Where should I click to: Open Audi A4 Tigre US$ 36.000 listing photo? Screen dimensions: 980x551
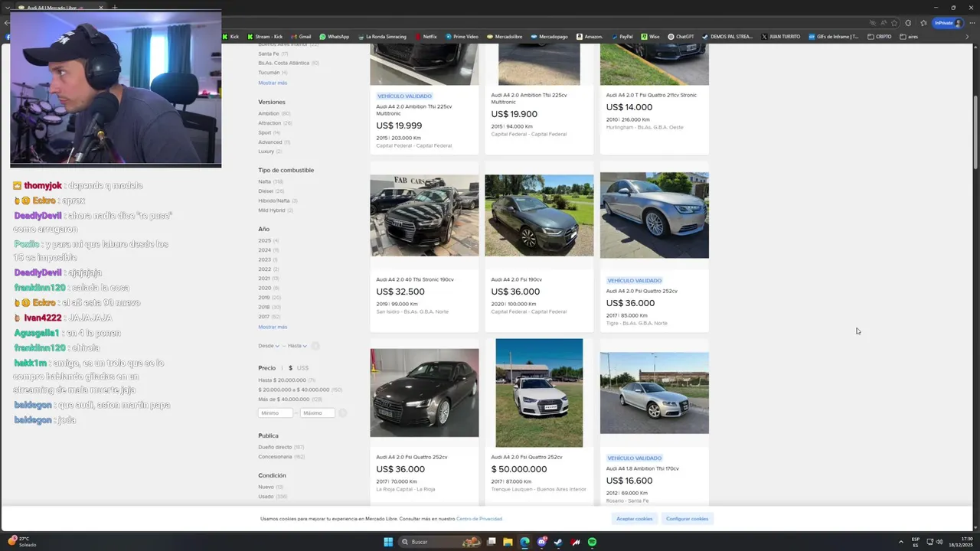tap(655, 215)
